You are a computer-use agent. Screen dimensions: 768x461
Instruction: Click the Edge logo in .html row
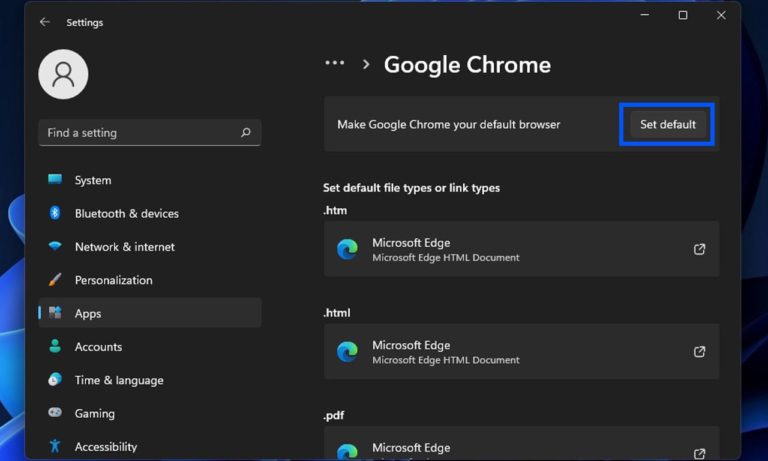347,352
